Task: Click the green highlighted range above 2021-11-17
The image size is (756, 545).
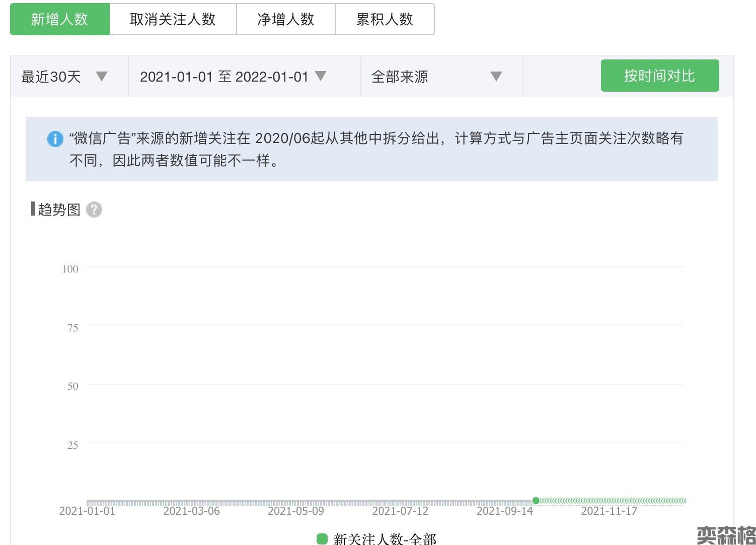Action: 609,501
